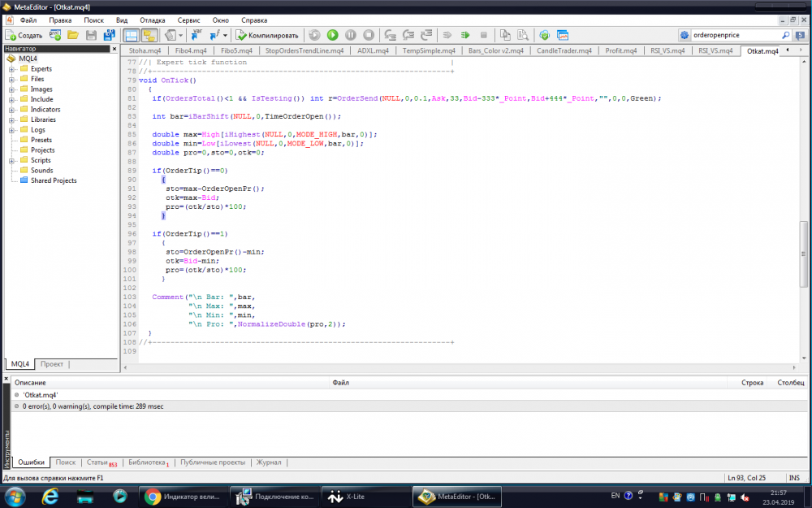Click the find in files magnifier icon
Image resolution: width=812 pixels, height=508 pixels.
pos(523,35)
